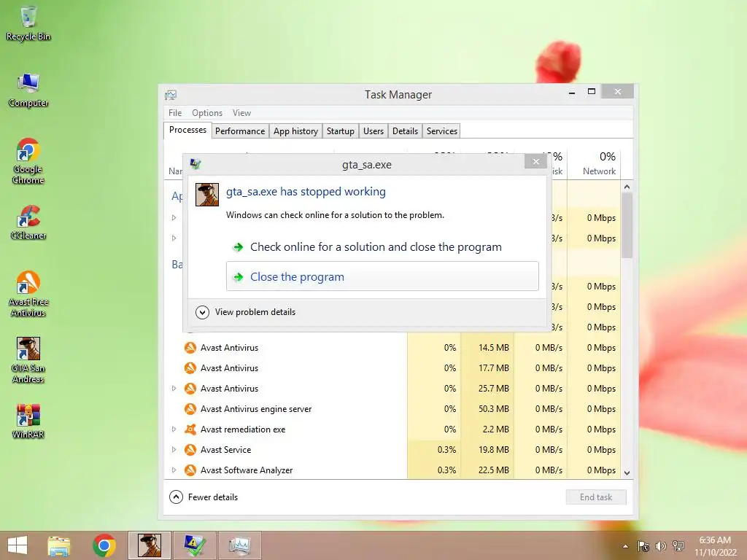747x560 pixels.
Task: Click the Avast Software Analyzer icon
Action: [x=190, y=470]
